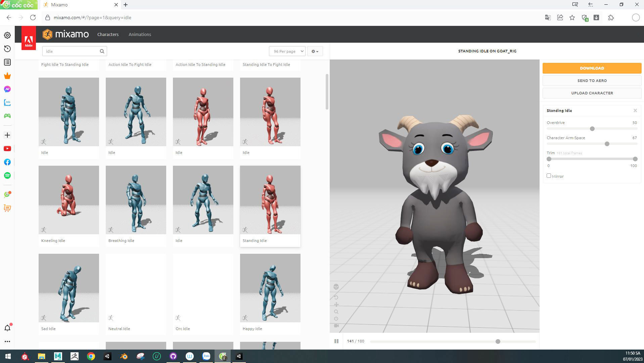Adjust the Overdrive slider handle
The width and height of the screenshot is (644, 363).
pos(592,129)
